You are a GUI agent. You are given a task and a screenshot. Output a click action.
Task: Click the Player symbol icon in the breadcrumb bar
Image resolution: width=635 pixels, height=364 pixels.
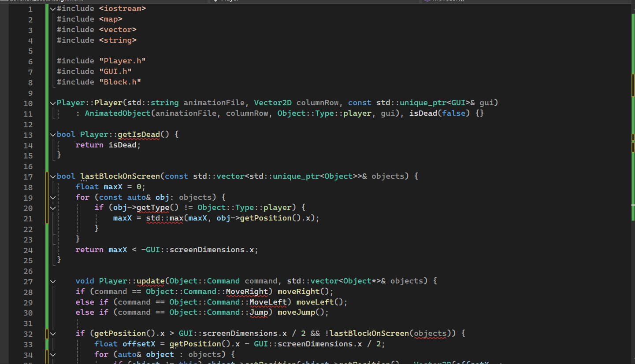tap(217, 1)
